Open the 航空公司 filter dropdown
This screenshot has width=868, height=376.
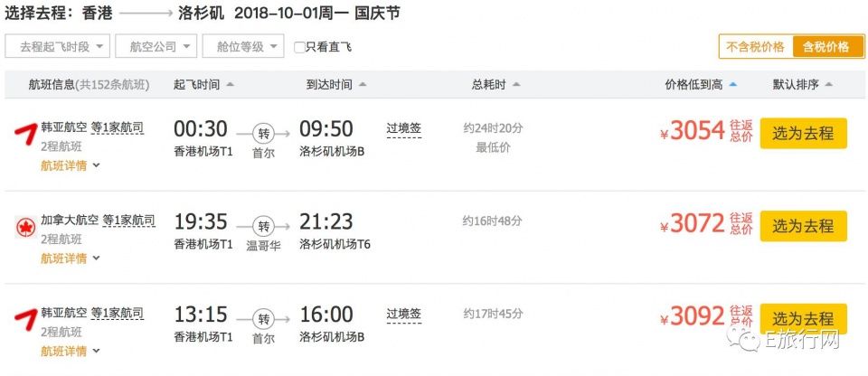pyautogui.click(x=156, y=46)
